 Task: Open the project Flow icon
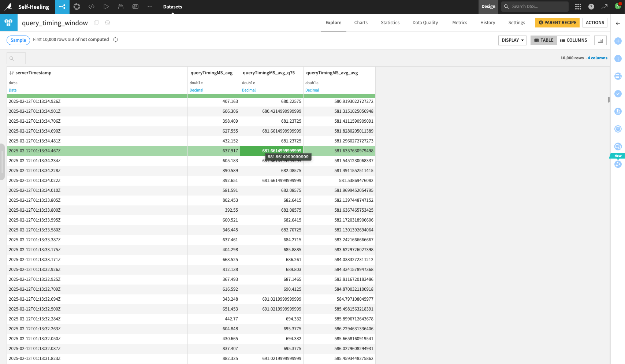(62, 7)
